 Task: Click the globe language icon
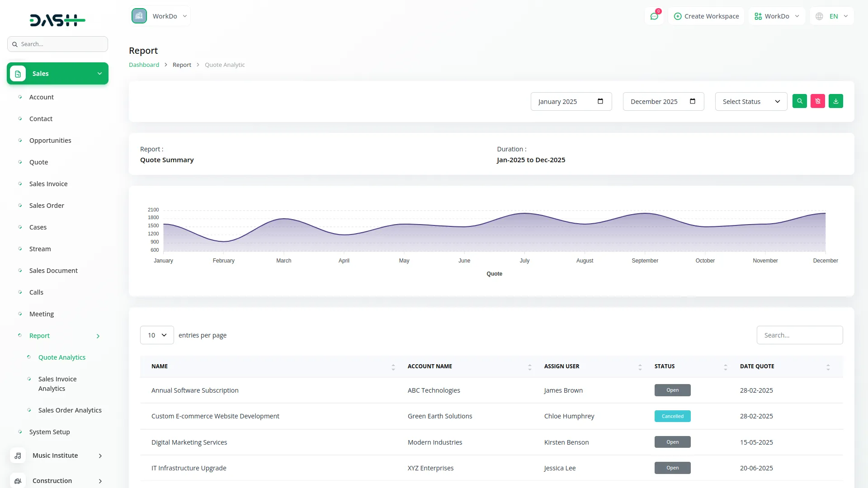point(819,16)
